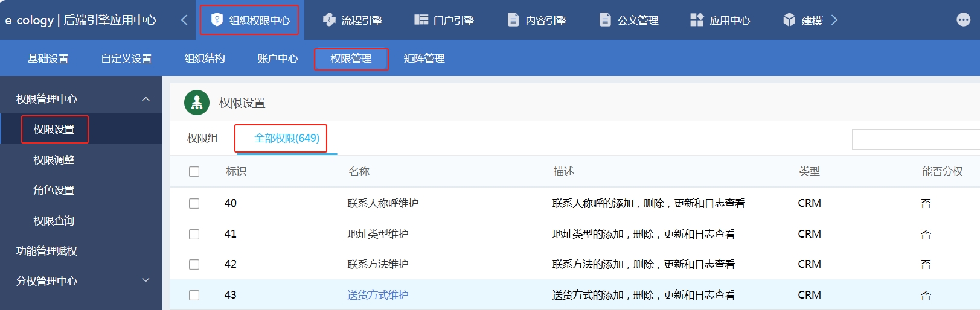The image size is (980, 310).
Task: Go to 角色设置 in the sidebar
Action: pos(54,190)
